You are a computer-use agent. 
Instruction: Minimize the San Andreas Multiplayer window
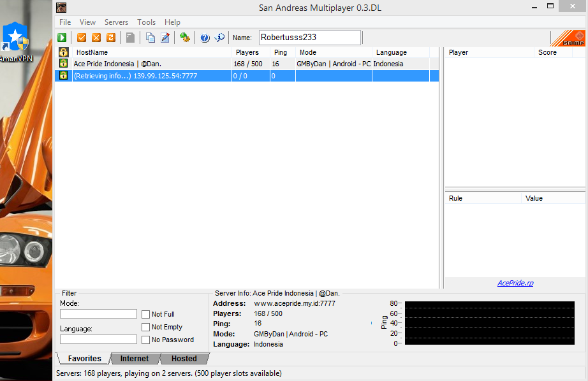tap(534, 7)
